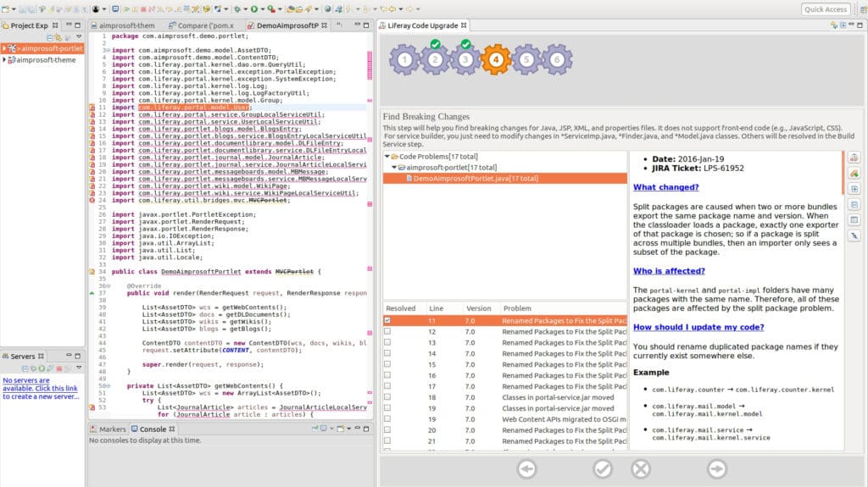Screen dimensions: 868x487
Task: Click the New file toolbar icon
Action: pyautogui.click(x=6, y=8)
